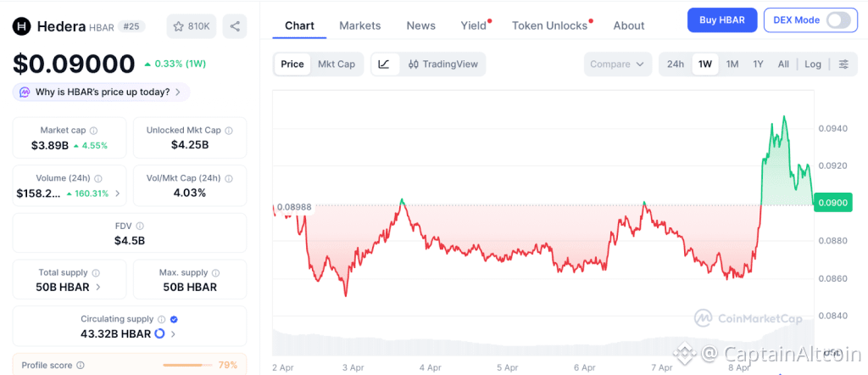The height and width of the screenshot is (375, 868).
Task: Click the share icon next to watchlist
Action: tap(235, 26)
